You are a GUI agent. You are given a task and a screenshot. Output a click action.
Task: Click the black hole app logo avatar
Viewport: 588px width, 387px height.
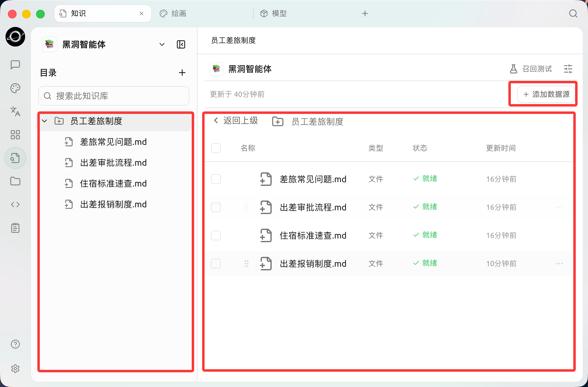[15, 37]
